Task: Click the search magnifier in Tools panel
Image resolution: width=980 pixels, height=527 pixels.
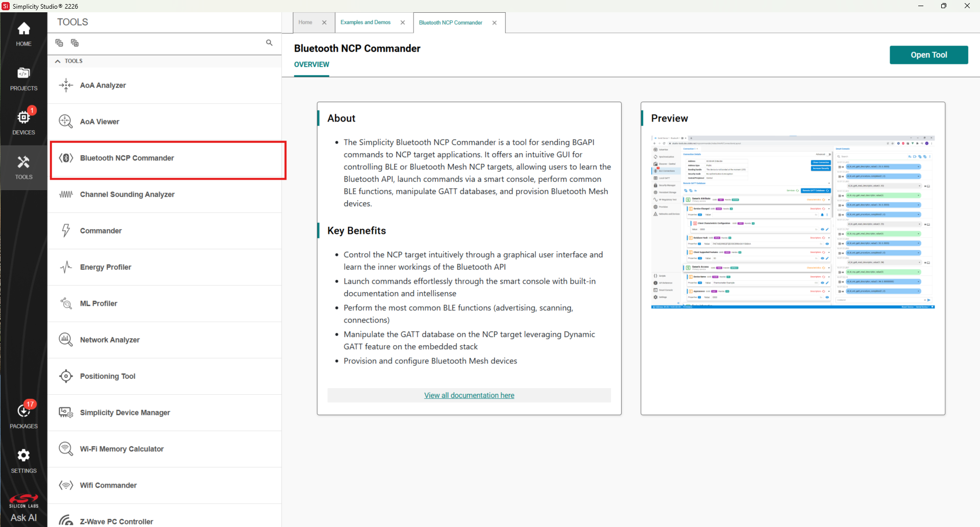Action: (269, 43)
